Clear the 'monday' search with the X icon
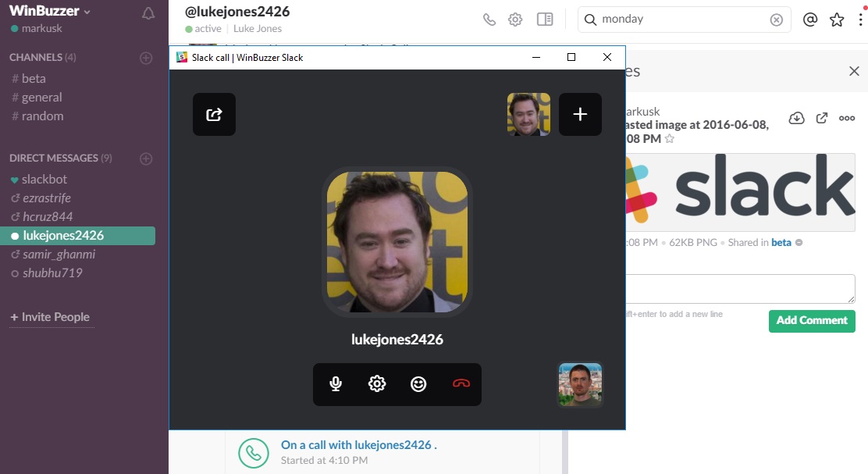The height and width of the screenshot is (474, 868). pos(776,20)
